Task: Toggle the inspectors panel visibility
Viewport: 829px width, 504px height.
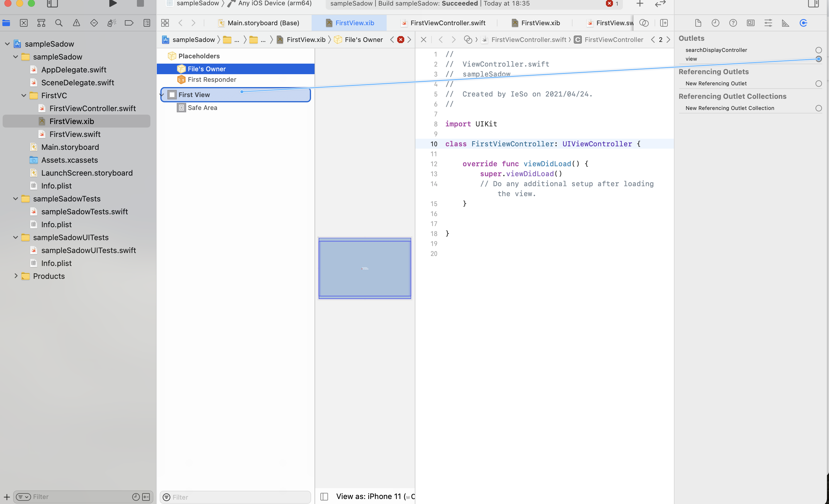Action: click(813, 4)
